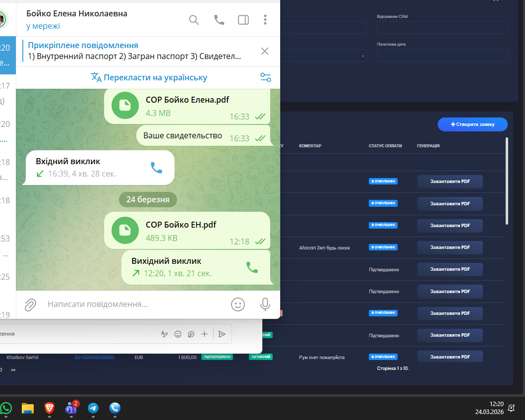Open pinned message Прикріплене повідомлення
This screenshot has width=525, height=420.
(134, 51)
